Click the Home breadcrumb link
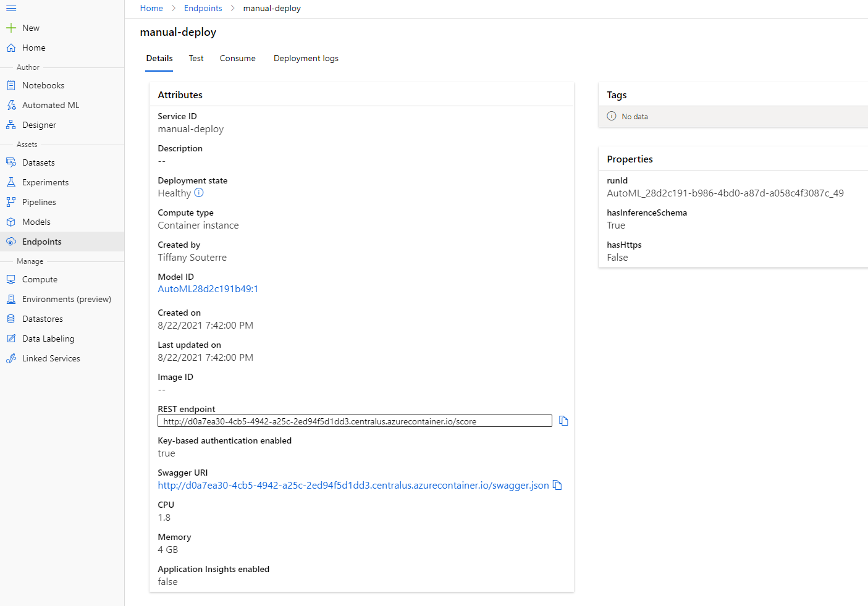This screenshot has width=868, height=606. click(x=151, y=8)
